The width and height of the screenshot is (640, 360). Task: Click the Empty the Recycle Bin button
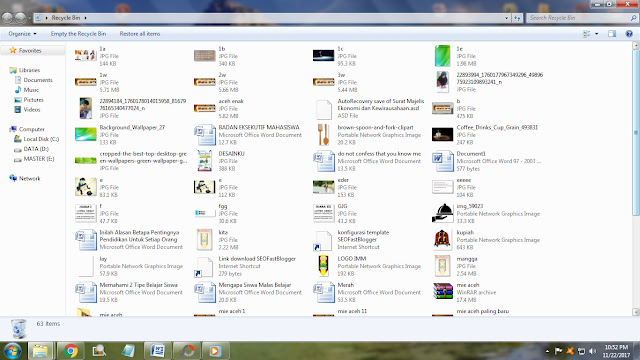pos(78,34)
